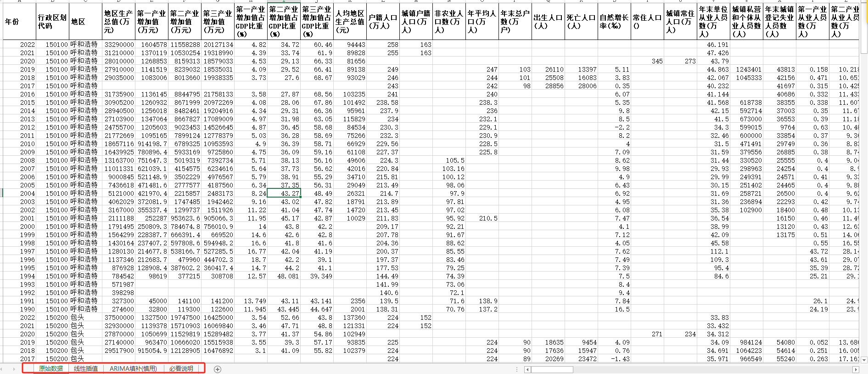Select the 城镇常住人口(万人) header cell

click(680, 22)
